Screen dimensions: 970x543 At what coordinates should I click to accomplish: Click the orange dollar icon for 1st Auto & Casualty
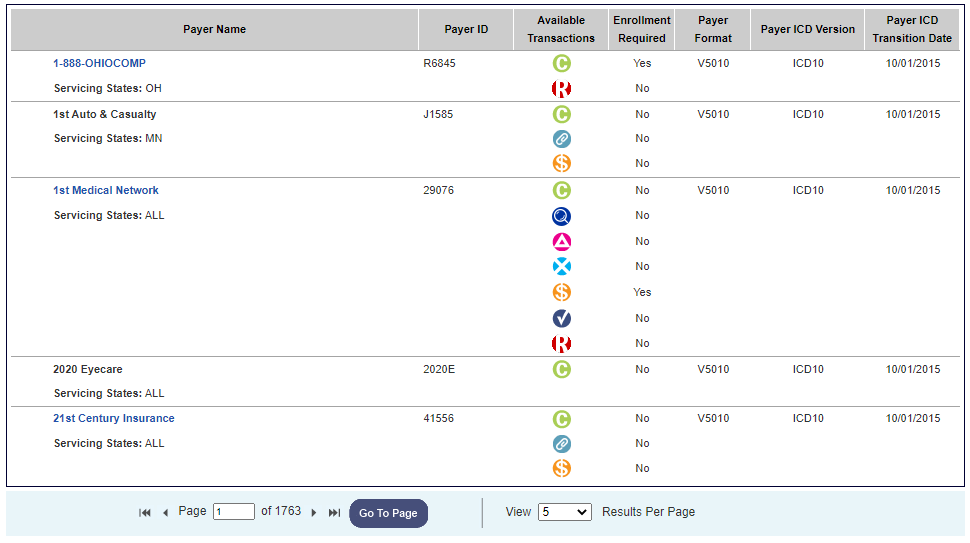click(562, 163)
